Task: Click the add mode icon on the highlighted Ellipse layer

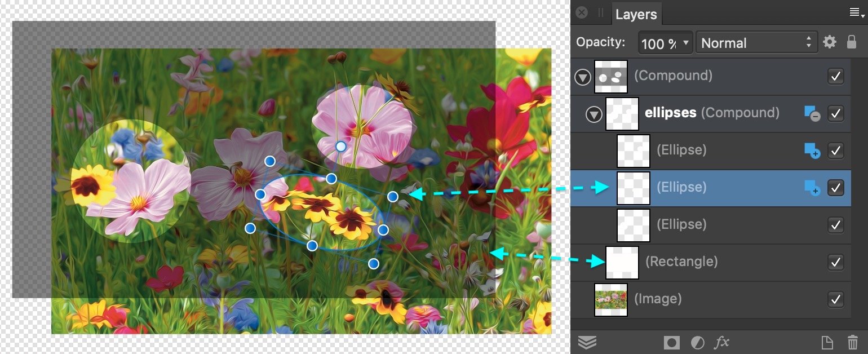Action: point(812,188)
